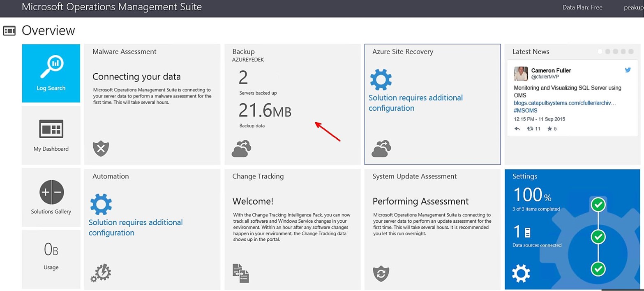Click the 'Connecting your data' heading
This screenshot has height=291, width=644.
[136, 77]
